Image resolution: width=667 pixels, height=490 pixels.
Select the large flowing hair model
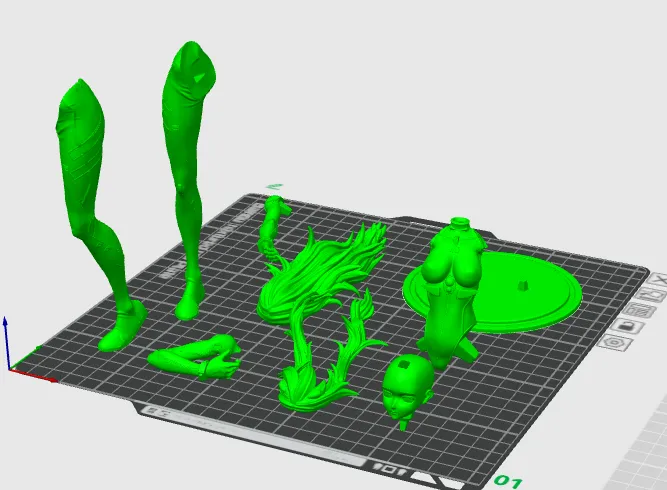pyautogui.click(x=317, y=272)
